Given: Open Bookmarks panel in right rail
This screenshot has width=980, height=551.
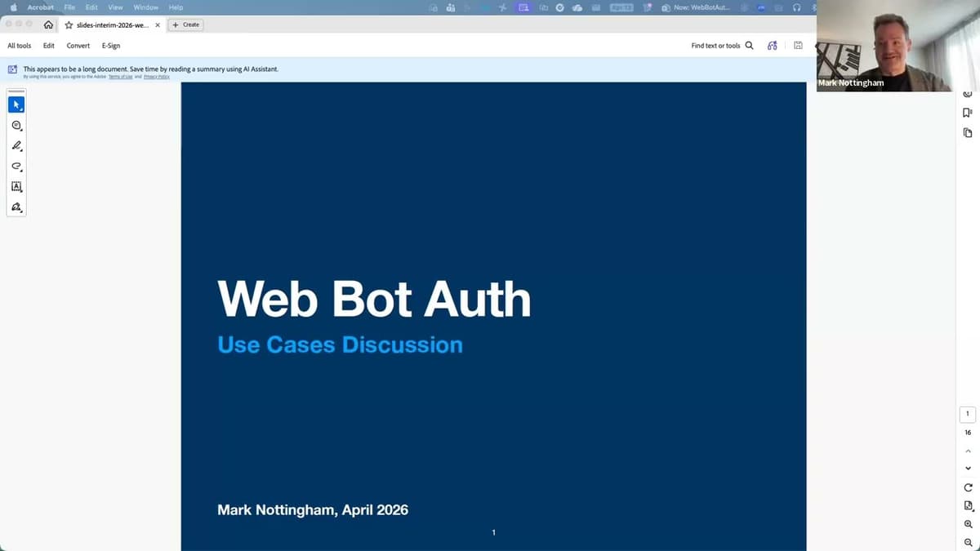Looking at the screenshot, I should coord(968,113).
